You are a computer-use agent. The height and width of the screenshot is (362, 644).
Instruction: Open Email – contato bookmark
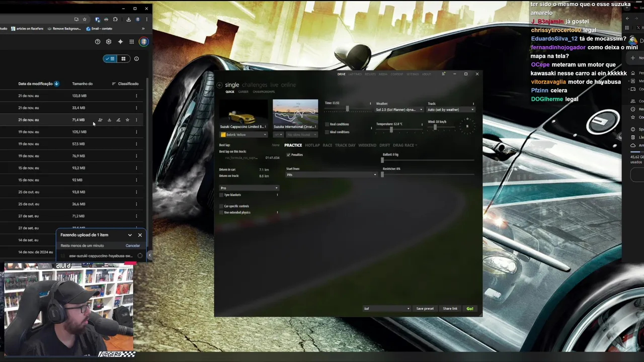coord(99,29)
